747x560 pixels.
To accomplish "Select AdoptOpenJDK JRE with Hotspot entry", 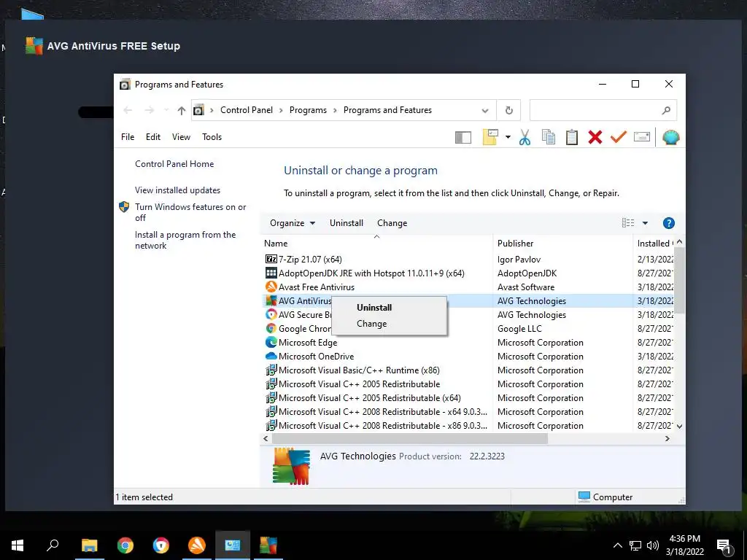I will point(371,273).
